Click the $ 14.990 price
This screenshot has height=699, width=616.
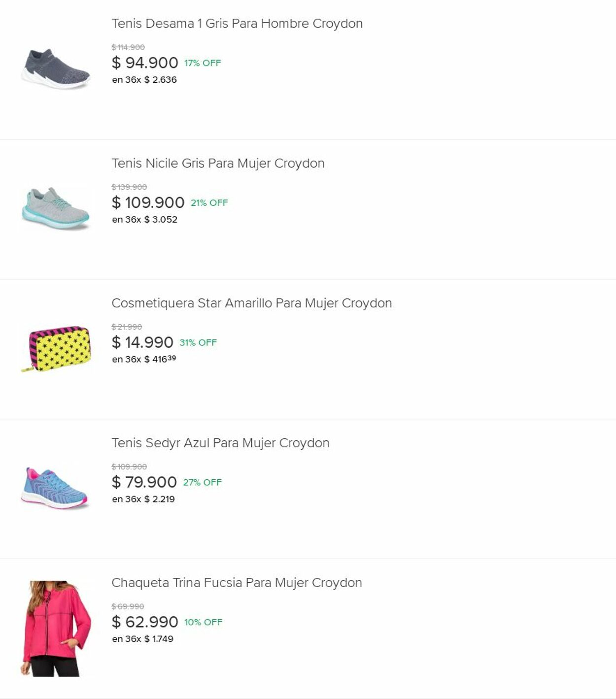[x=142, y=342]
